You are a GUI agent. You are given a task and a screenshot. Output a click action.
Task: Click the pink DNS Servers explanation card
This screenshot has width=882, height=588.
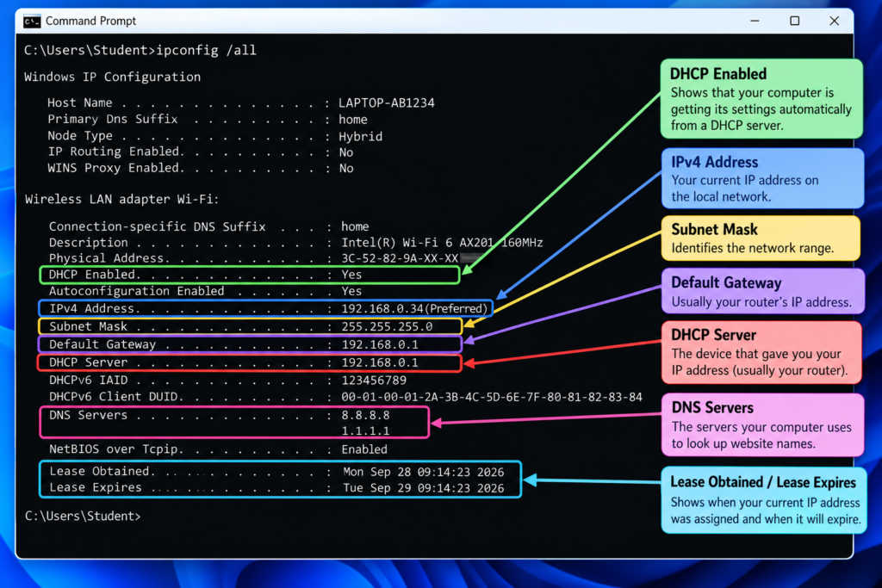click(x=763, y=425)
